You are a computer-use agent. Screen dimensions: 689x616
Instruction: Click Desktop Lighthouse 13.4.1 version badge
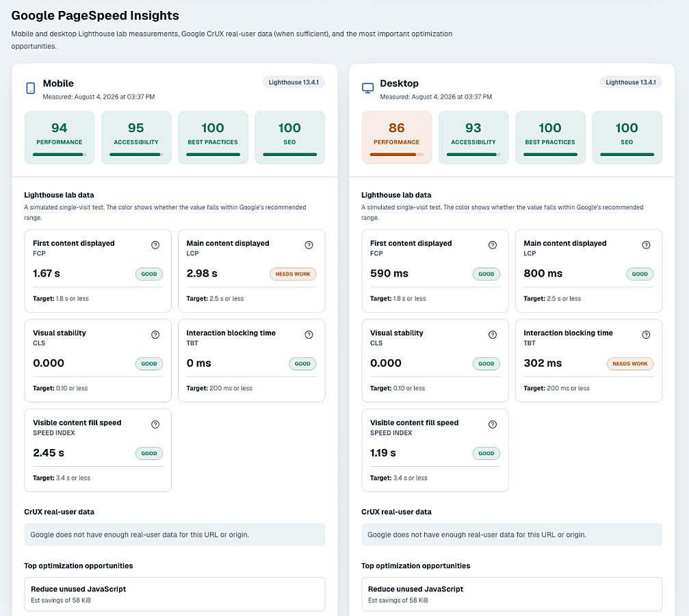[x=631, y=82]
